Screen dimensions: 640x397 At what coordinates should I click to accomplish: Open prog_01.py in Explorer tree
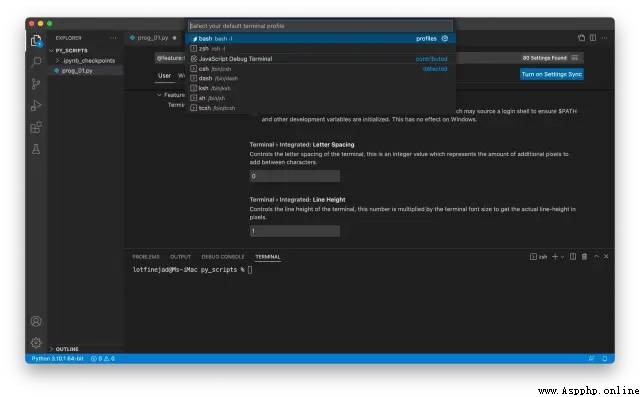pyautogui.click(x=77, y=71)
